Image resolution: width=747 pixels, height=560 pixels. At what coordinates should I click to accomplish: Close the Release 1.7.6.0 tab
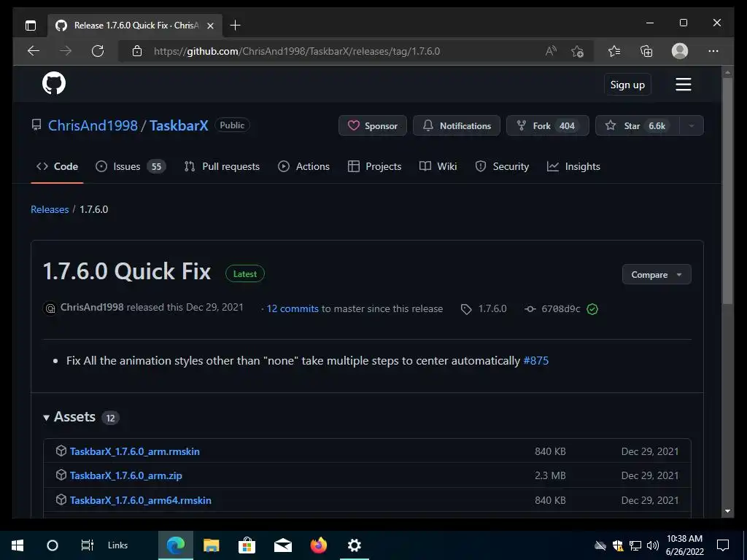tap(210, 26)
